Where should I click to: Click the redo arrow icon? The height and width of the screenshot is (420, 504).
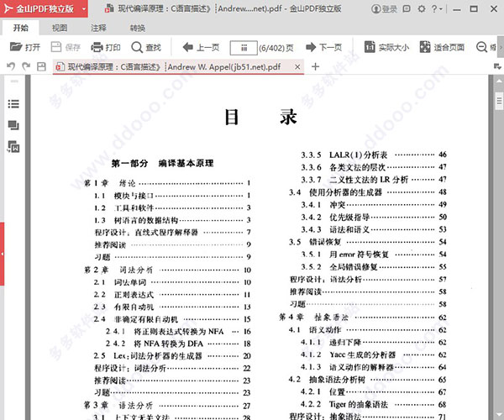26,66
